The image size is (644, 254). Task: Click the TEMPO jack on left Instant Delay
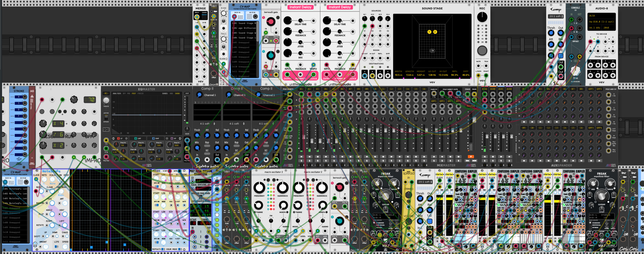coord(313,65)
